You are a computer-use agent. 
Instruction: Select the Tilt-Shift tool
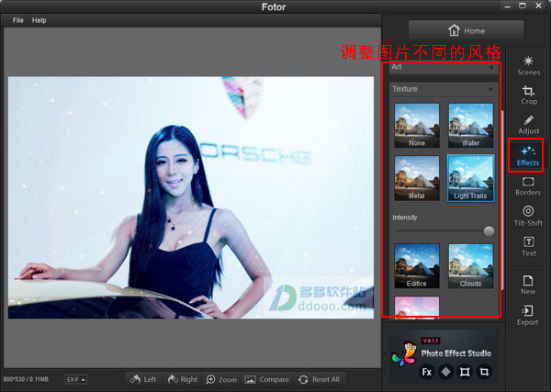(528, 216)
